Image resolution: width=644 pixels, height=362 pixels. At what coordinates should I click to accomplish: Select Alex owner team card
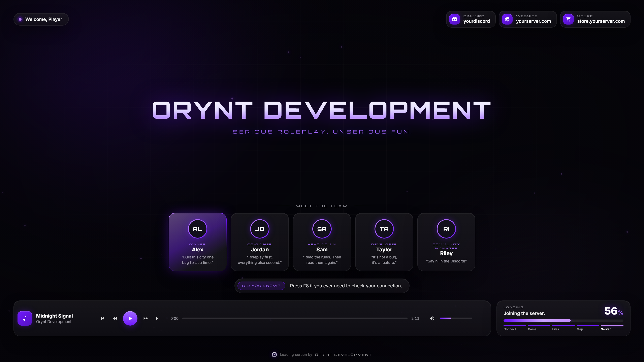[x=197, y=242]
